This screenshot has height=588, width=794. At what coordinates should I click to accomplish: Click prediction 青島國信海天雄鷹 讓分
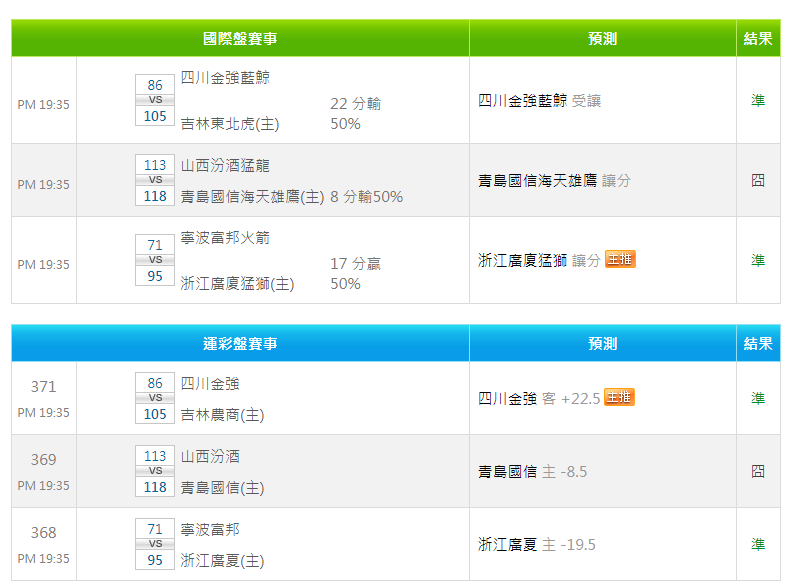point(554,181)
